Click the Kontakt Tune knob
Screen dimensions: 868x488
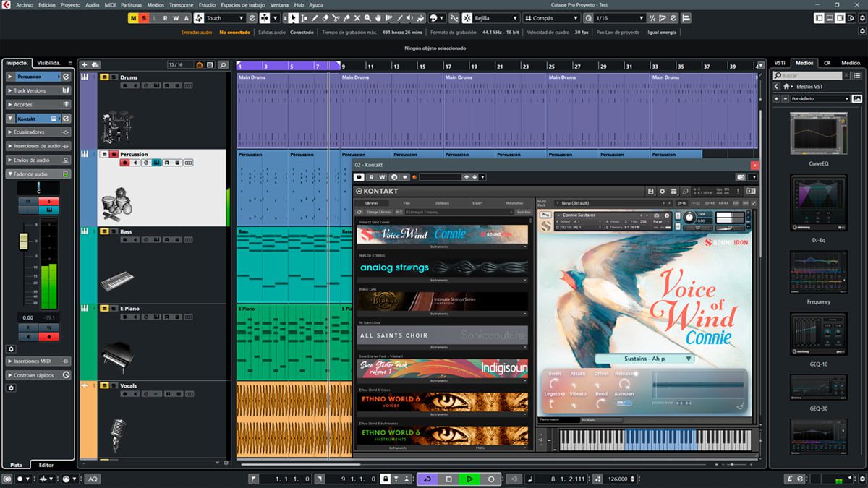tap(689, 217)
